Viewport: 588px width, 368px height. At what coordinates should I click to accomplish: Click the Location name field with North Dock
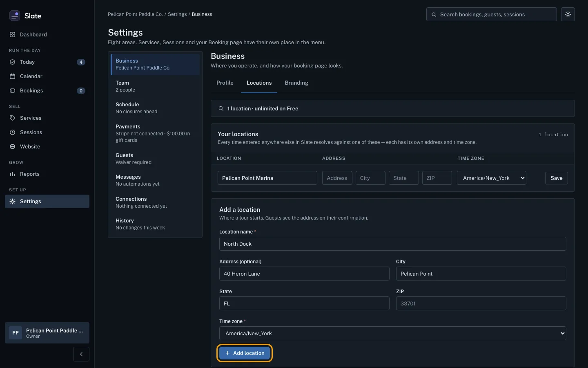393,244
